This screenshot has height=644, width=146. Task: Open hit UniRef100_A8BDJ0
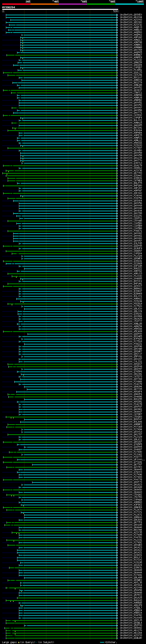coord(131,30)
